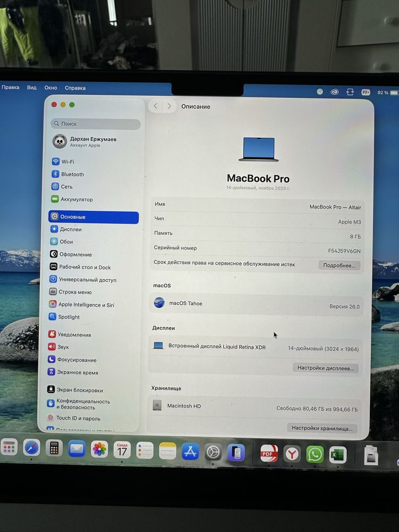
Task: Click the macOS Tahoe row
Action: (256, 304)
